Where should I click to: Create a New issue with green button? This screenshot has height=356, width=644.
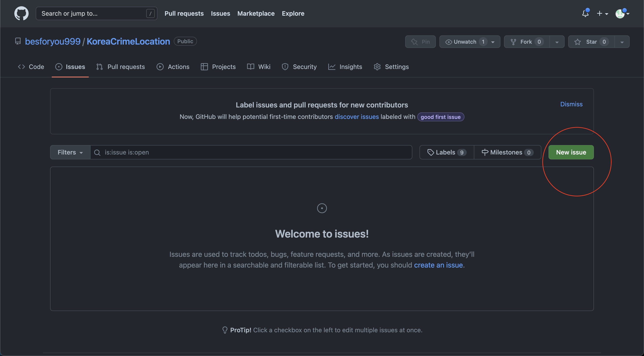tap(571, 152)
